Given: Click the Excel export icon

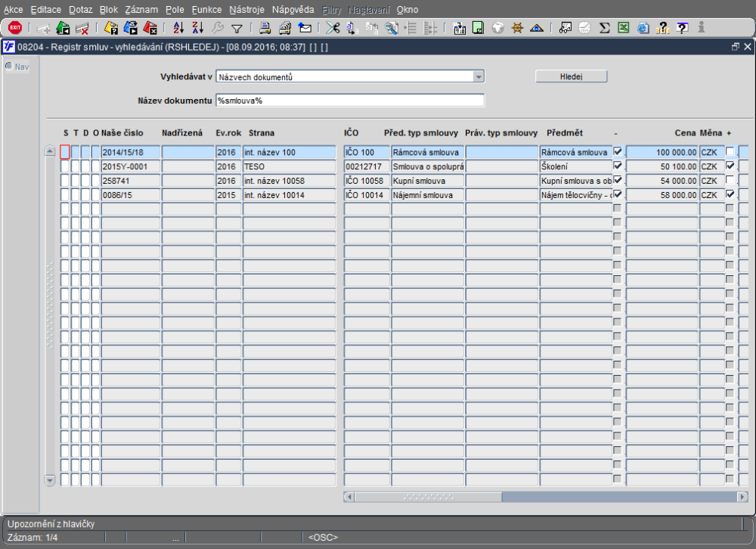Looking at the screenshot, I should [624, 28].
